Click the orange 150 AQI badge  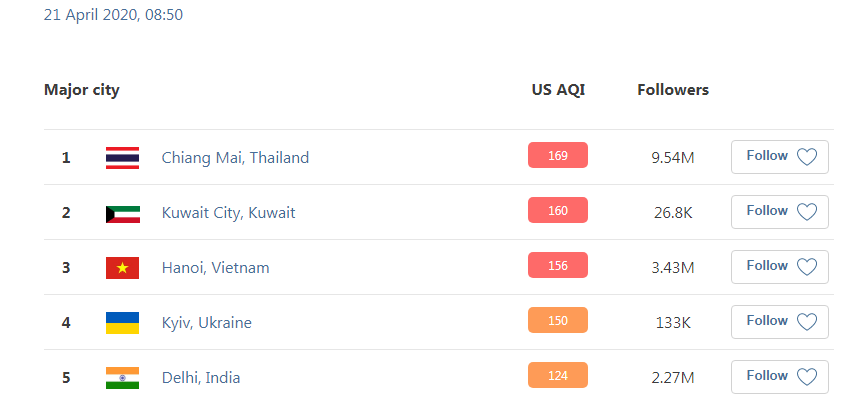tap(557, 320)
